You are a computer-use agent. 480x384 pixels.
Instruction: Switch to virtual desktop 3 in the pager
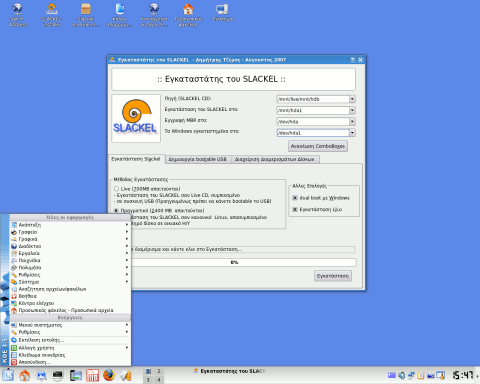coord(148,380)
